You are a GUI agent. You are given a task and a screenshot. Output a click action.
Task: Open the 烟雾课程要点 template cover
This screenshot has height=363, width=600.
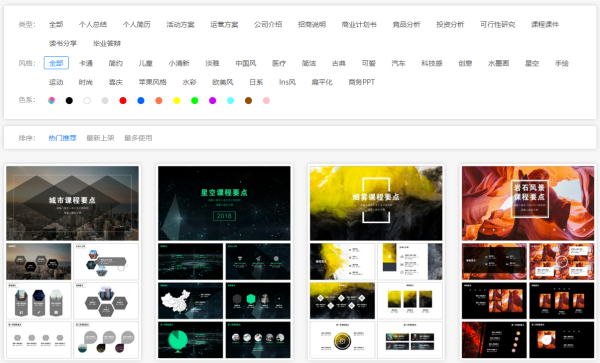(376, 203)
